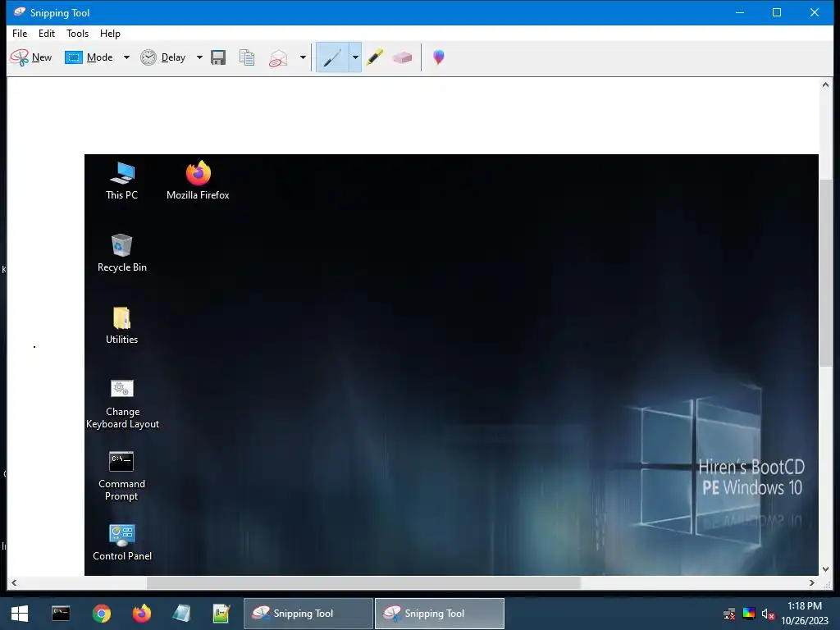The width and height of the screenshot is (840, 630).
Task: Click the Snipping Tool title bar icon
Action: [x=20, y=11]
